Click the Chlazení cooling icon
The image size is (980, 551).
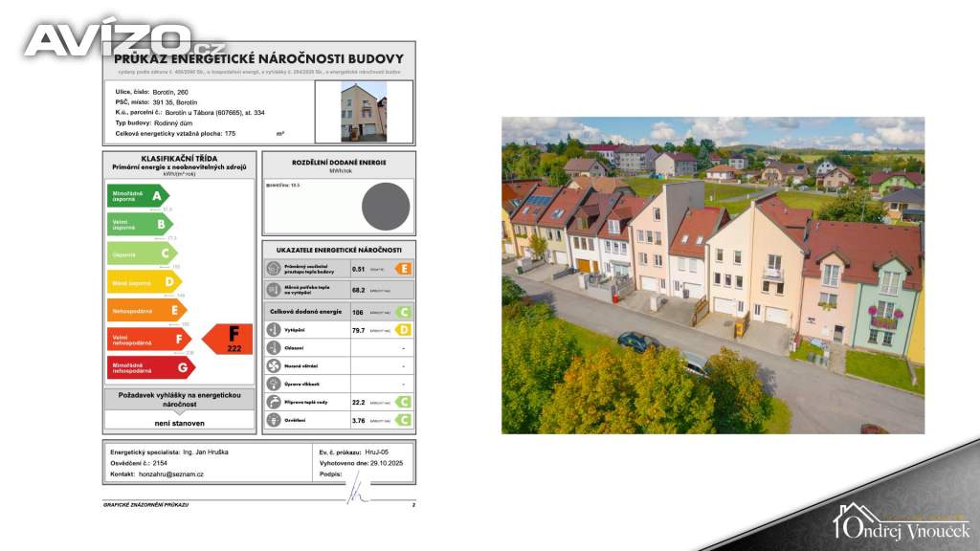point(273,348)
